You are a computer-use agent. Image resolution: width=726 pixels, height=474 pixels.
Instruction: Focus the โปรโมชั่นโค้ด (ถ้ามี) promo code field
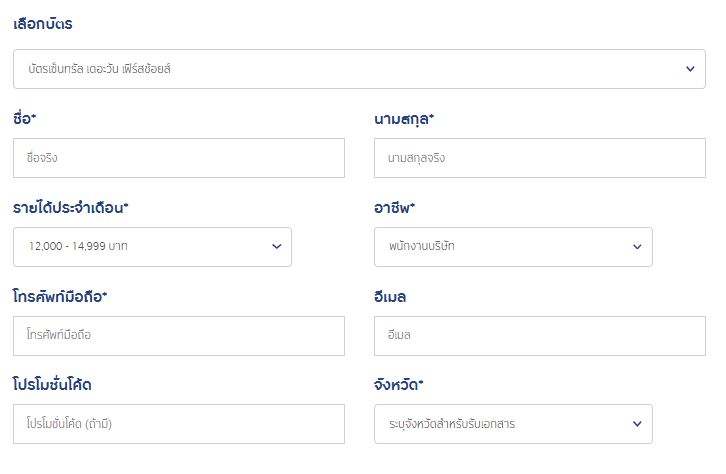179,424
